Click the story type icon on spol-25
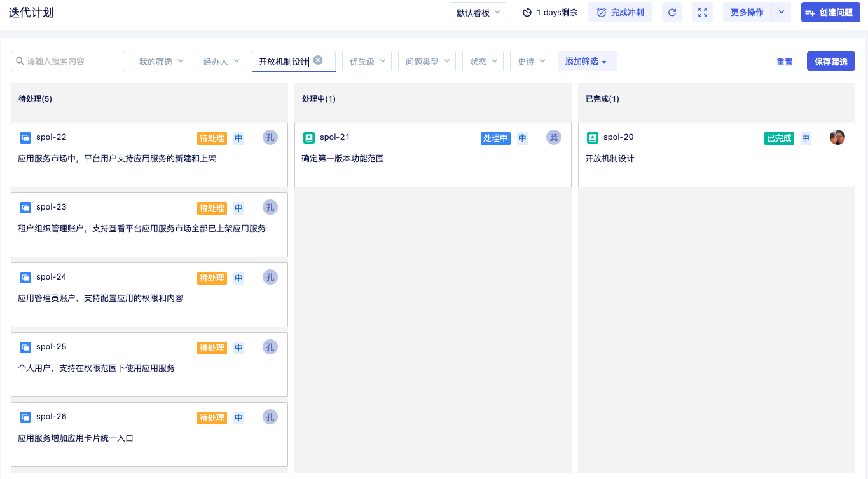 [x=25, y=347]
